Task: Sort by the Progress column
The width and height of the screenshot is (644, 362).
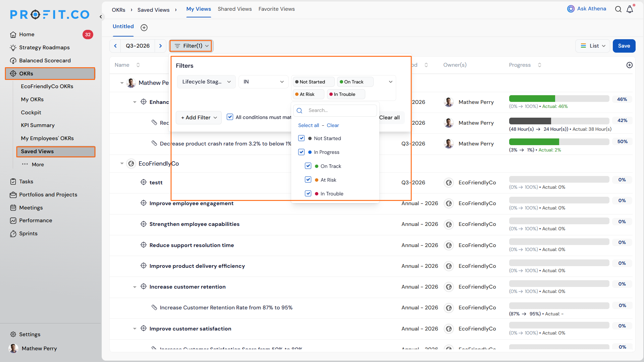Action: 539,65
